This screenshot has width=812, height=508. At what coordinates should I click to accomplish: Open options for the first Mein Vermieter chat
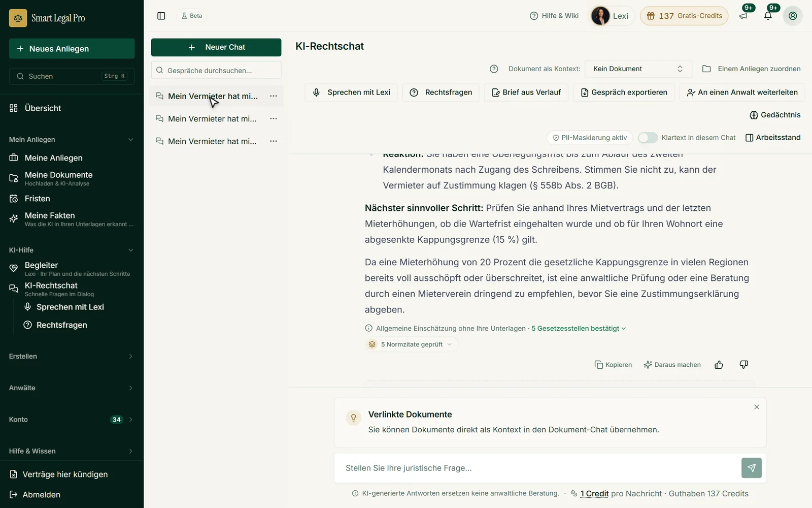(274, 96)
